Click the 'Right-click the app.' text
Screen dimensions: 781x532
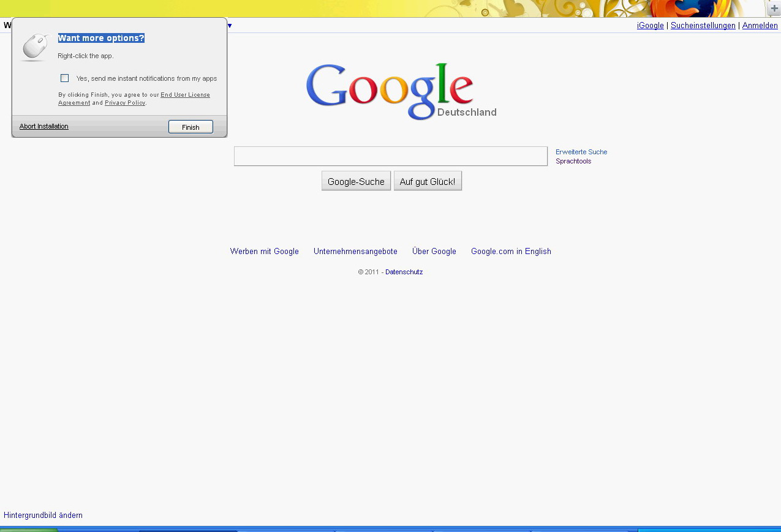(86, 56)
